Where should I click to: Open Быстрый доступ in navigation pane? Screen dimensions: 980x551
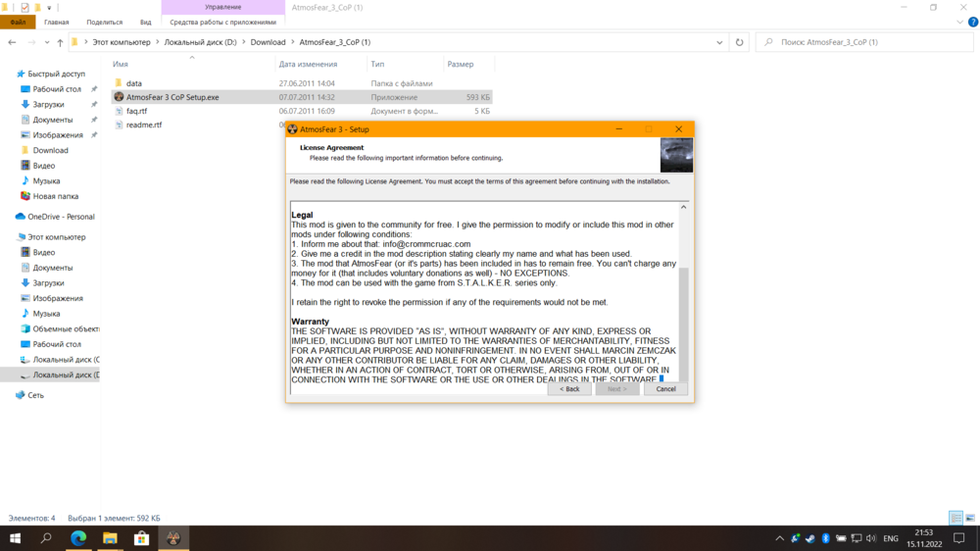pos(56,74)
